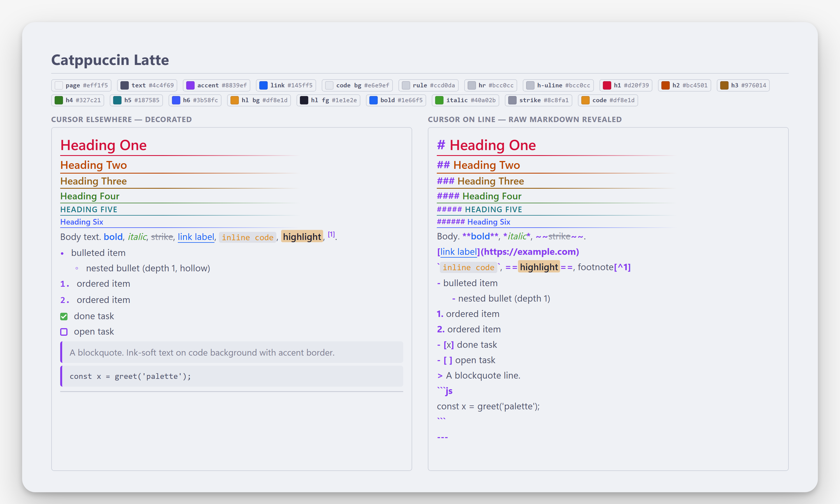Click the hl bg #df8e1d swatch
The height and width of the screenshot is (504, 840).
259,100
